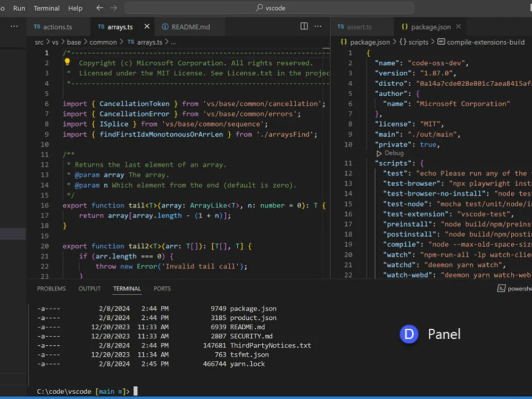Switch to the actions.ts tab
532x399 pixels.
(57, 27)
